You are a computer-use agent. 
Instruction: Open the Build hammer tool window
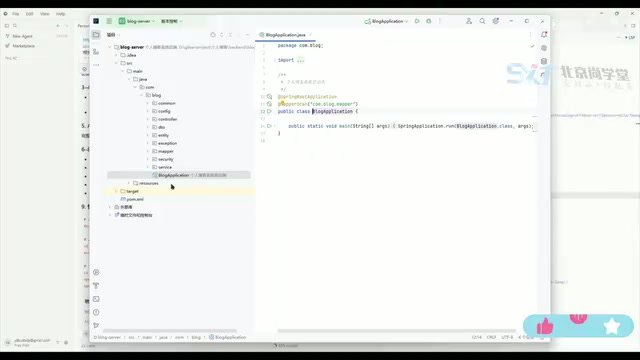pyautogui.click(x=96, y=286)
